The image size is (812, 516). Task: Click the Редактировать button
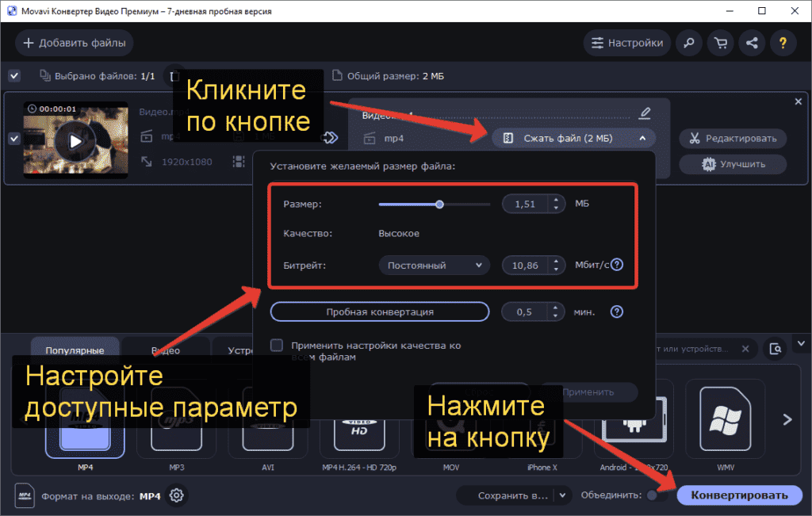click(733, 138)
